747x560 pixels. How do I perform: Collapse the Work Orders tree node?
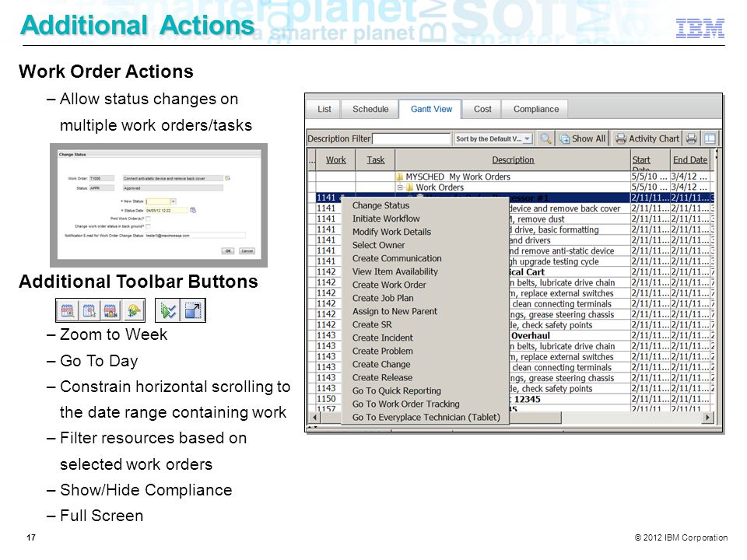click(401, 187)
